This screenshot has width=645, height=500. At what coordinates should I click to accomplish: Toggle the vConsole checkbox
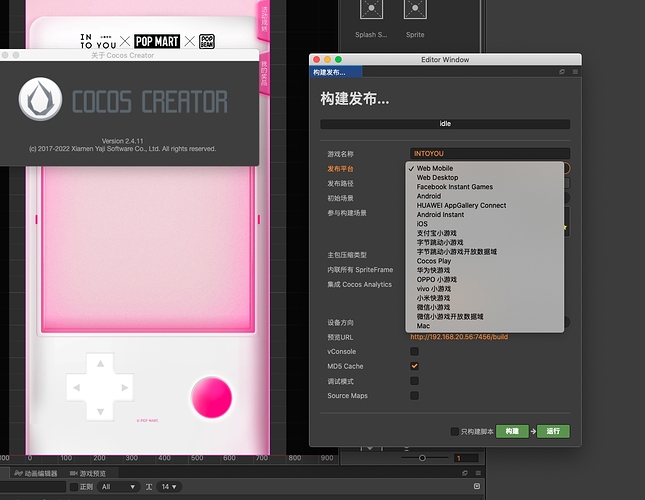414,351
